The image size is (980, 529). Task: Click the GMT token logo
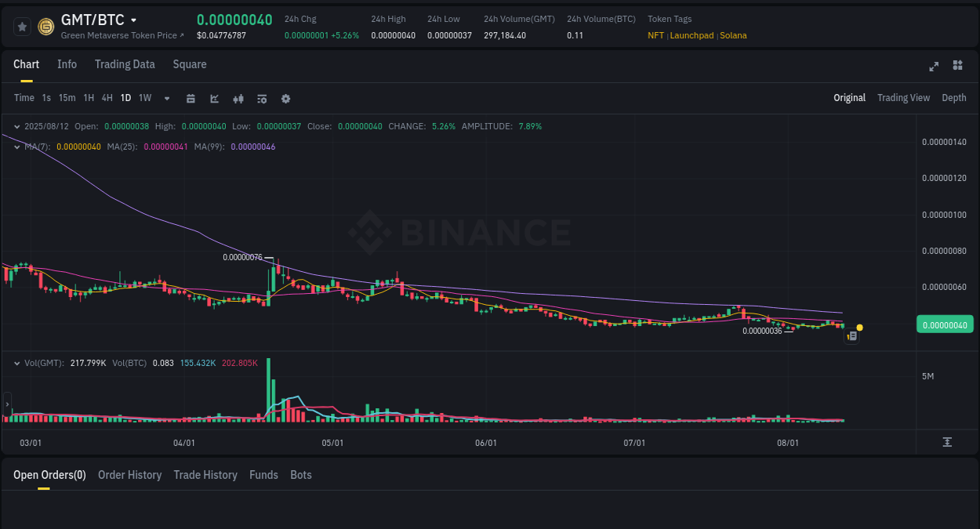click(45, 26)
